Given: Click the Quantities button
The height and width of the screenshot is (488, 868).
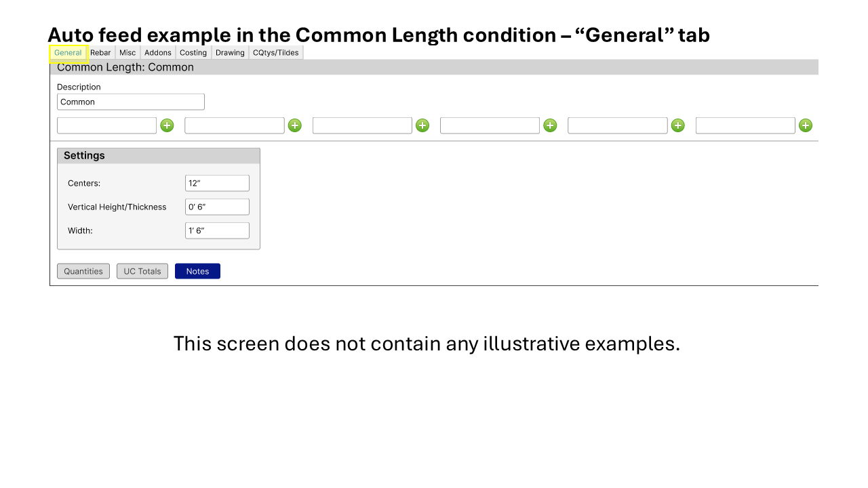Looking at the screenshot, I should [x=83, y=271].
